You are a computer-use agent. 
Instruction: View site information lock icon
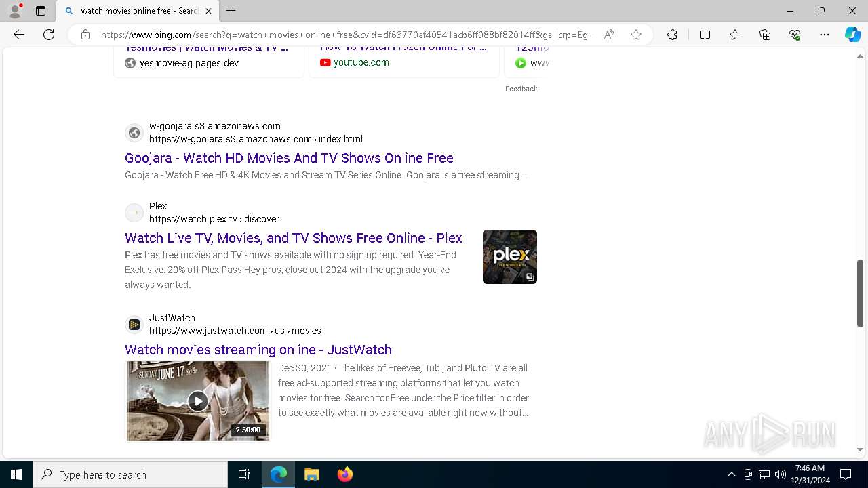tap(85, 35)
